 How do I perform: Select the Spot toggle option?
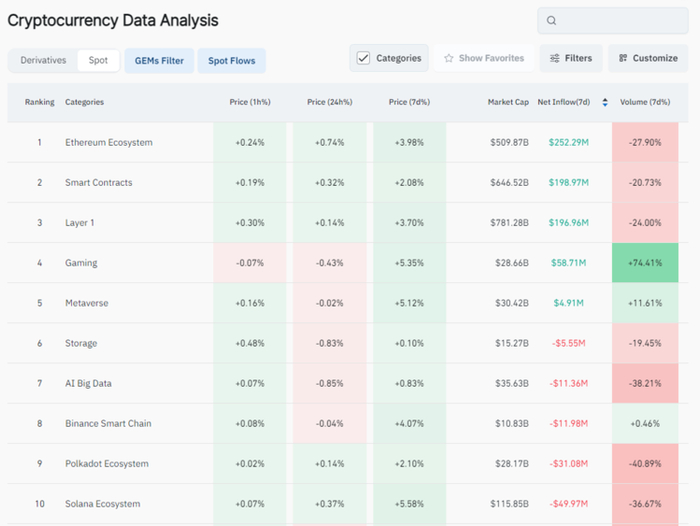click(x=98, y=60)
